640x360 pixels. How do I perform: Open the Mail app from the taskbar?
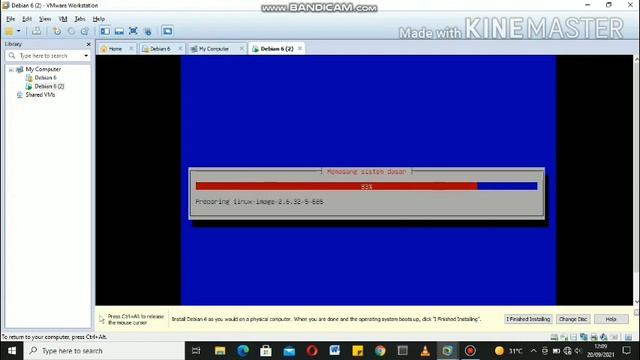click(x=289, y=351)
